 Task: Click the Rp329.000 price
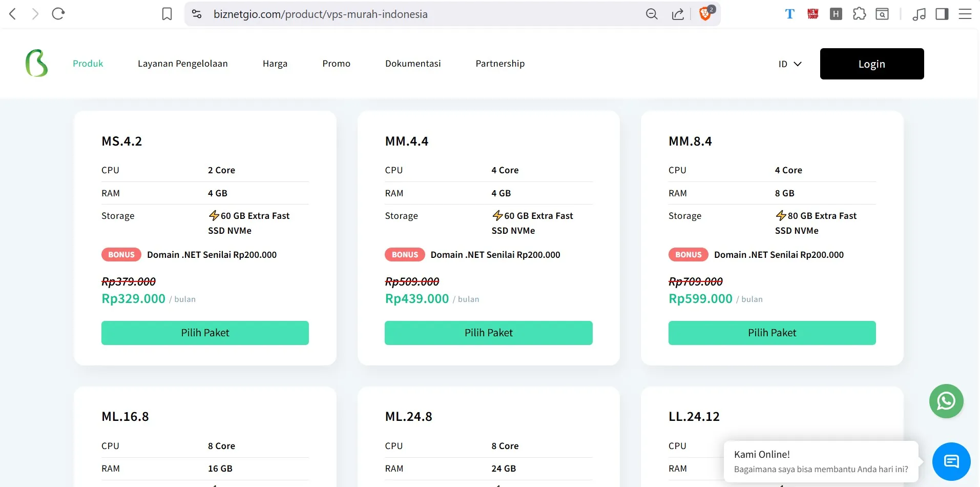click(134, 299)
